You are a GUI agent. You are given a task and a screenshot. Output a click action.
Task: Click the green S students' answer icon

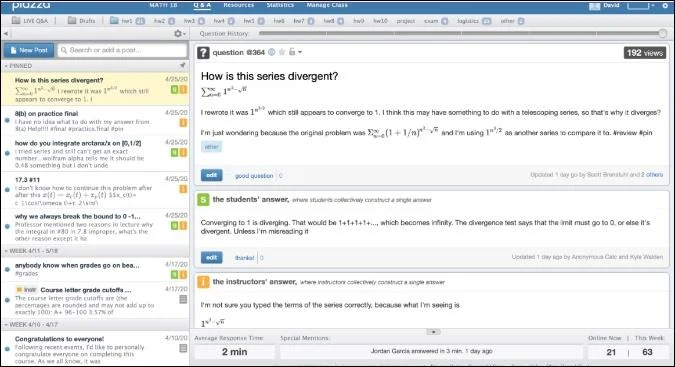point(203,200)
